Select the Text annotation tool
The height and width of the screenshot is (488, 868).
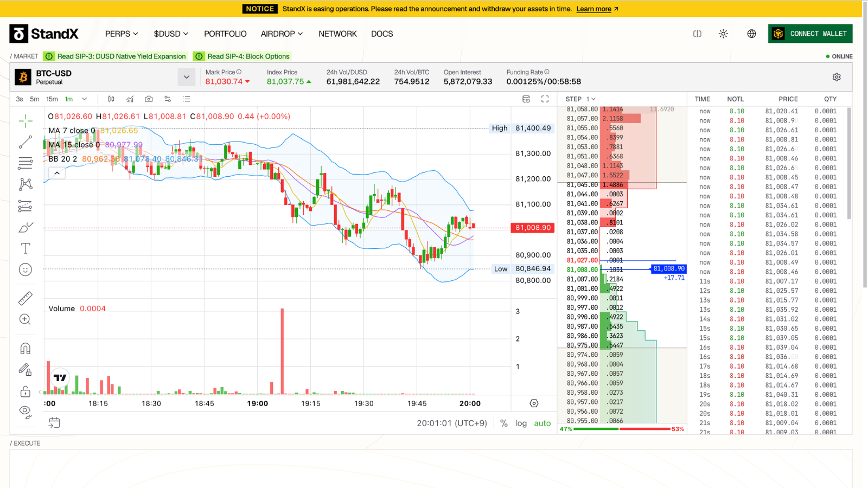tap(25, 248)
